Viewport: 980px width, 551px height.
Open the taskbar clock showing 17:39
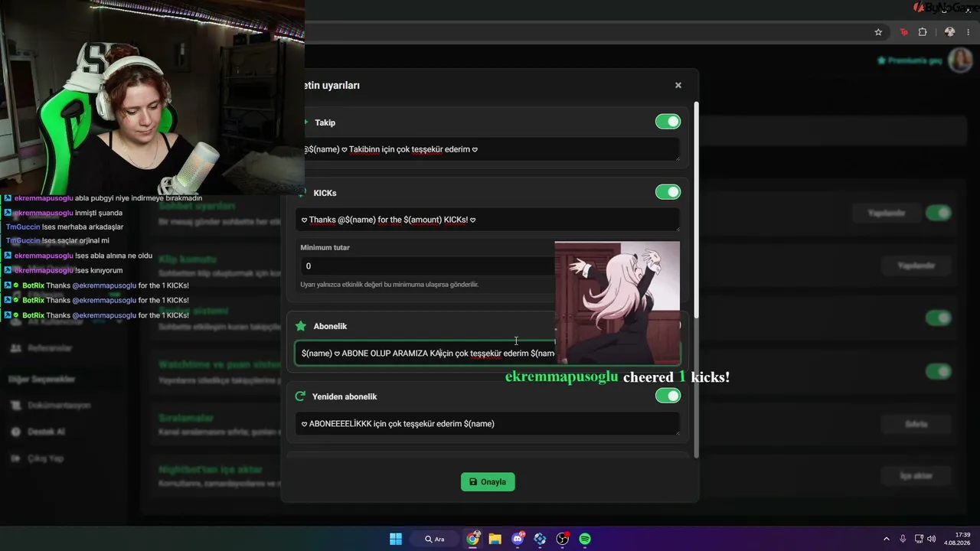[x=957, y=539]
